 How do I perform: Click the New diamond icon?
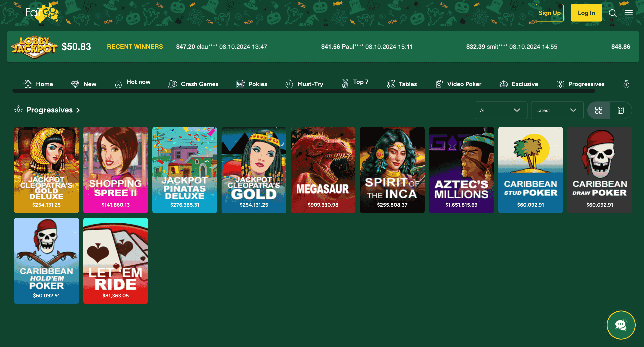click(x=75, y=84)
